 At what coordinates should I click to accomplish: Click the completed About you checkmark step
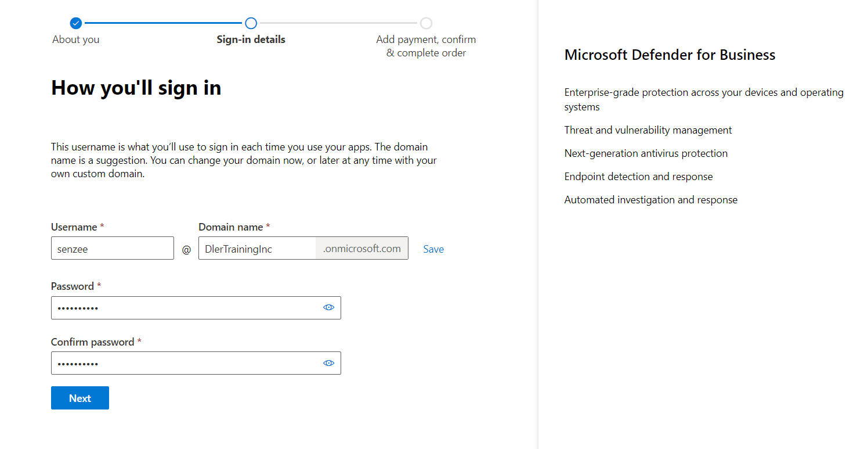tap(76, 23)
